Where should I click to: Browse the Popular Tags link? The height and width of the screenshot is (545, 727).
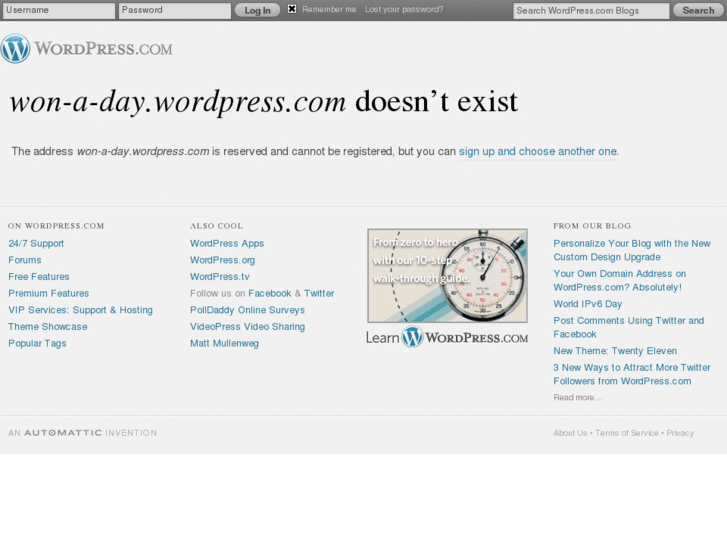pyautogui.click(x=37, y=344)
